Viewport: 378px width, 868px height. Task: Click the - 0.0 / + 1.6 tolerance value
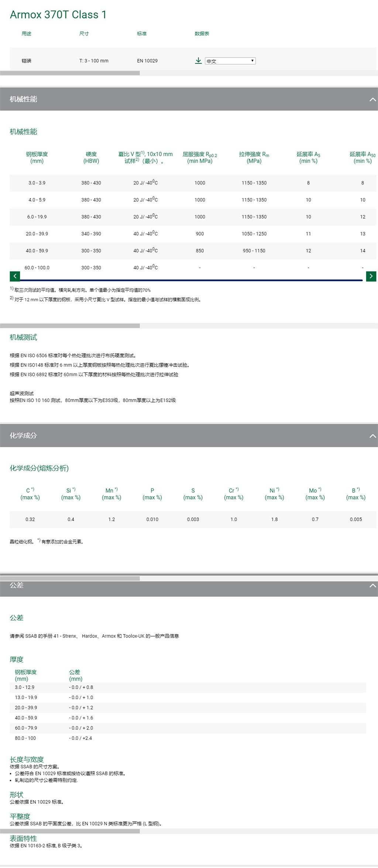pyautogui.click(x=81, y=717)
